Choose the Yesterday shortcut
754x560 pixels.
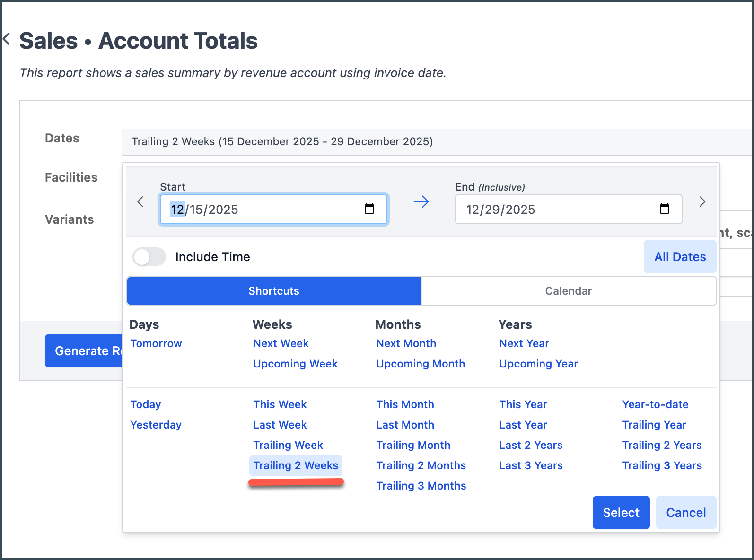[x=156, y=425]
